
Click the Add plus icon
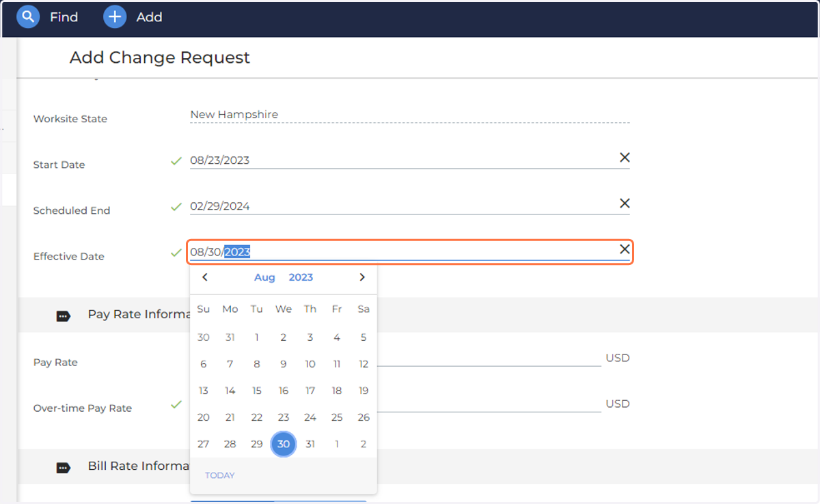tap(115, 16)
